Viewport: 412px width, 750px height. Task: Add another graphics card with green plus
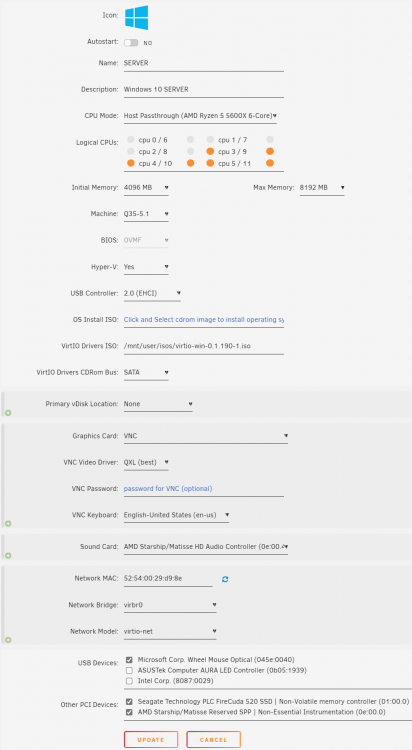pyautogui.click(x=8, y=524)
